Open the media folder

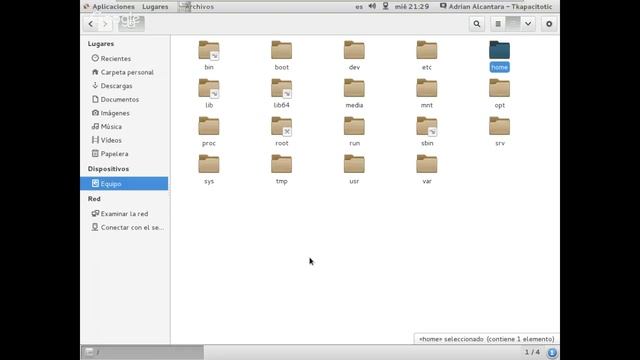(x=354, y=93)
